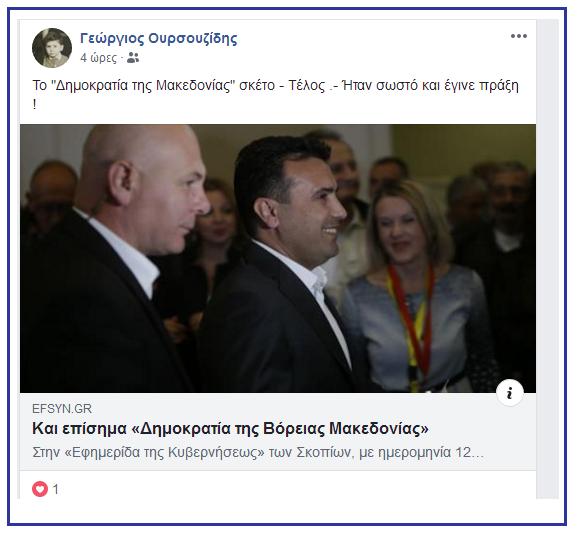The image size is (578, 535).
Task: Click article description starting 'Στην «Εφημερίδα της Κυβερνήσεως»'
Action: 258,452
